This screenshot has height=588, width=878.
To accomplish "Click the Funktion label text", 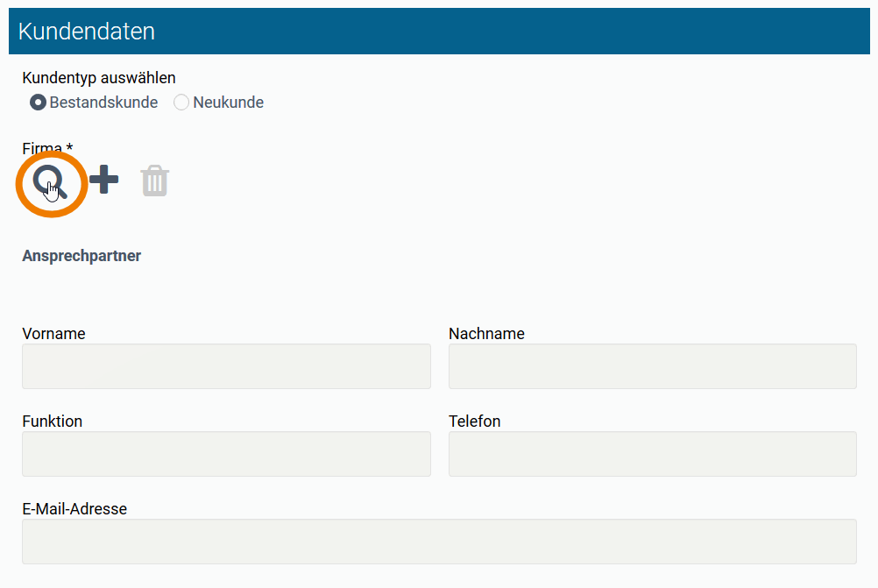I will point(52,421).
